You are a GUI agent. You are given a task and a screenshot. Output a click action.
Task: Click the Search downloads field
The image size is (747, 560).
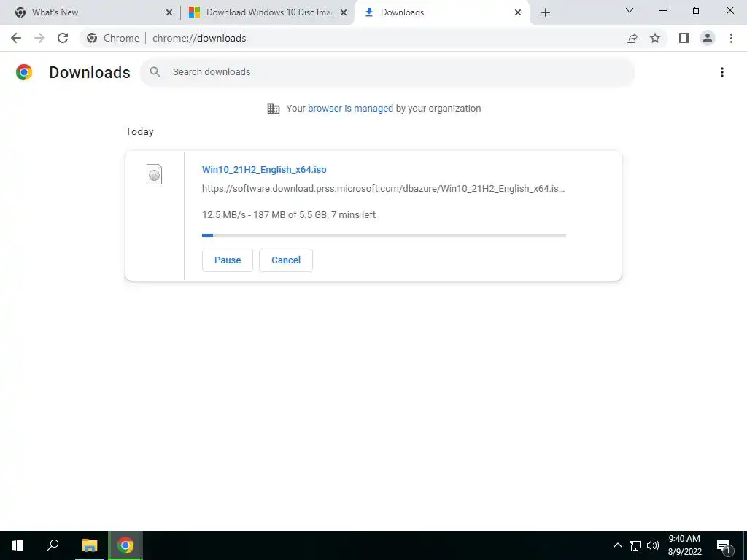point(387,72)
